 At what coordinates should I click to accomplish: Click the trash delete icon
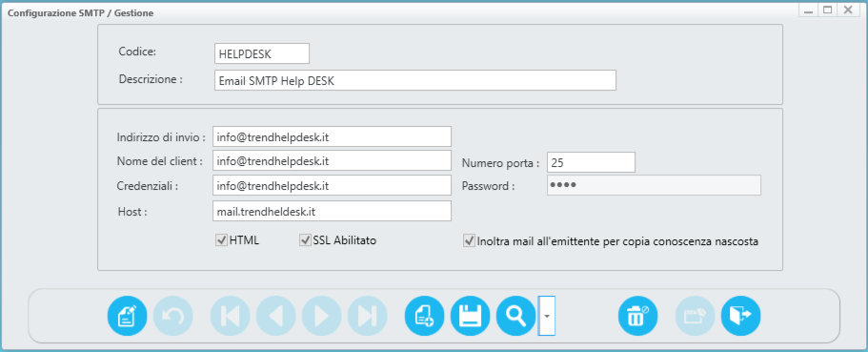(x=637, y=316)
